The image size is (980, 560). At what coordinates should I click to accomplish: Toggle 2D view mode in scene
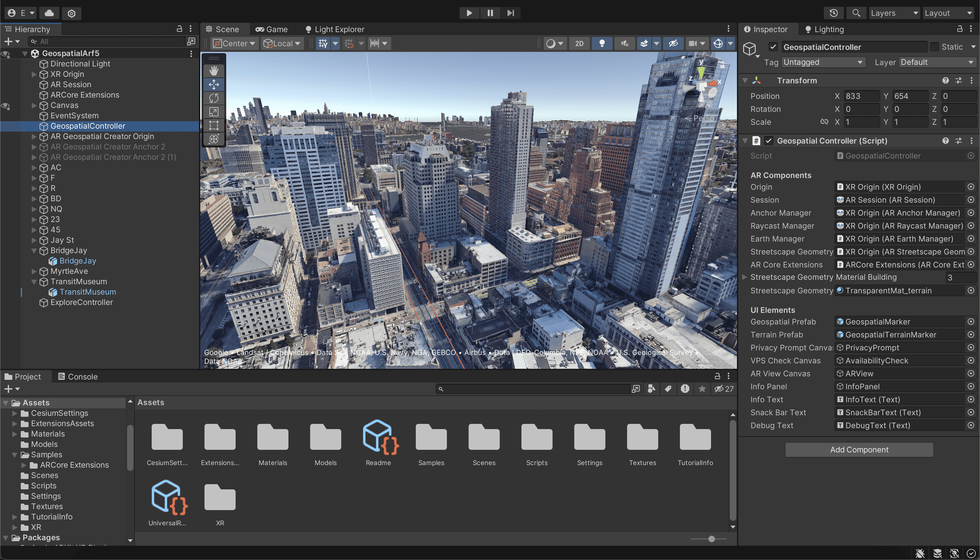click(579, 43)
